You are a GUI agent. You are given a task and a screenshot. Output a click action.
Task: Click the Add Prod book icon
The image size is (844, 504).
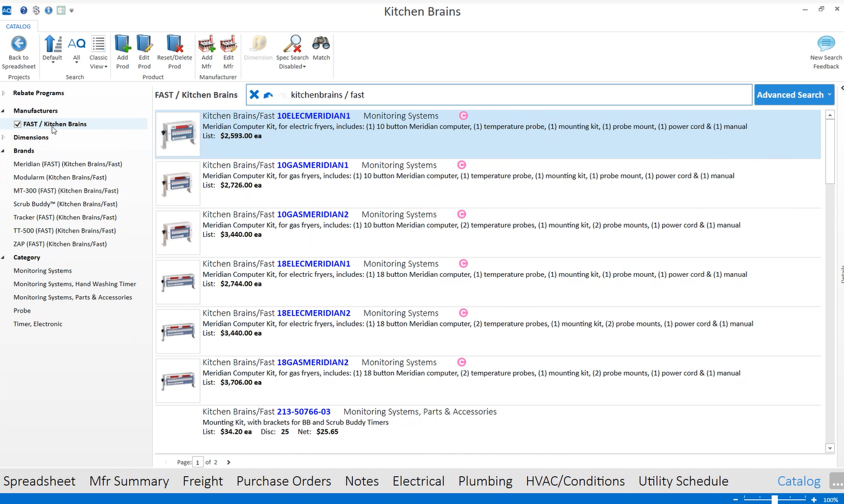[x=122, y=44]
